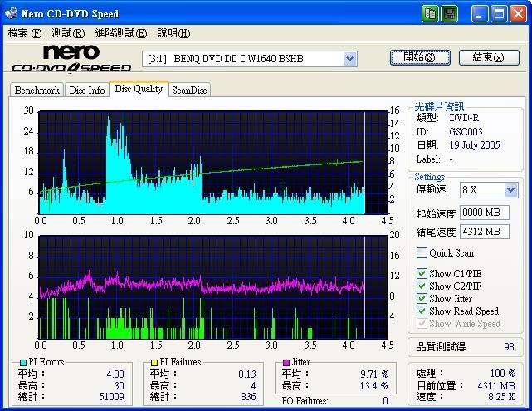Click the disabled Show Write Speed checkbox
Screen dimensions: 532x411
[x=422, y=324]
